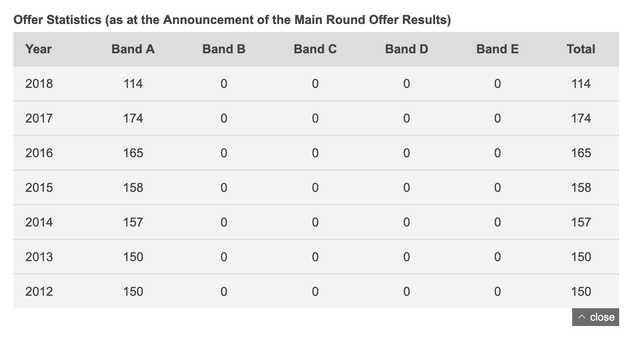
Task: Click the Band D column header
Action: pyautogui.click(x=407, y=49)
